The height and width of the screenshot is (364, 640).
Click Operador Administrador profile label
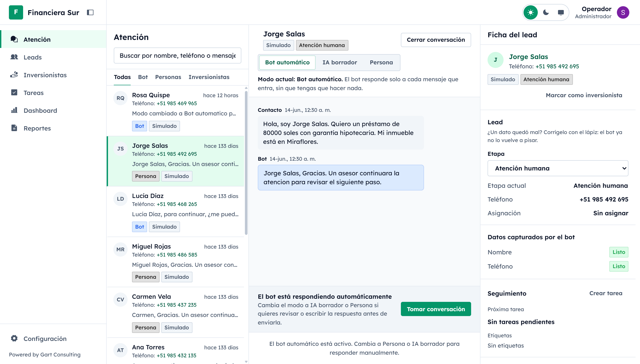(x=593, y=12)
